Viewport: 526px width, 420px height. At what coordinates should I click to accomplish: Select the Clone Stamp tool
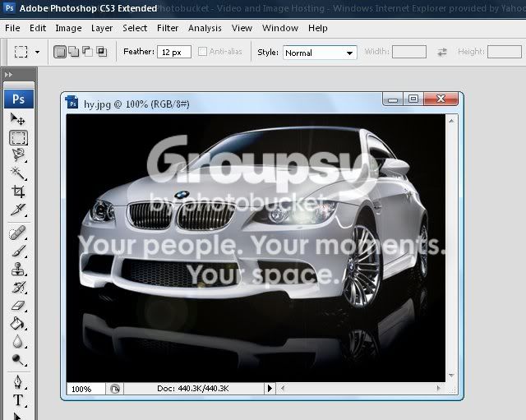pos(18,269)
